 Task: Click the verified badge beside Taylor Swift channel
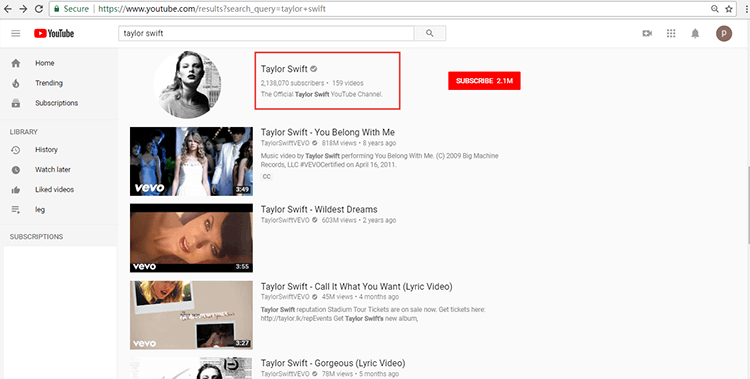pyautogui.click(x=314, y=69)
